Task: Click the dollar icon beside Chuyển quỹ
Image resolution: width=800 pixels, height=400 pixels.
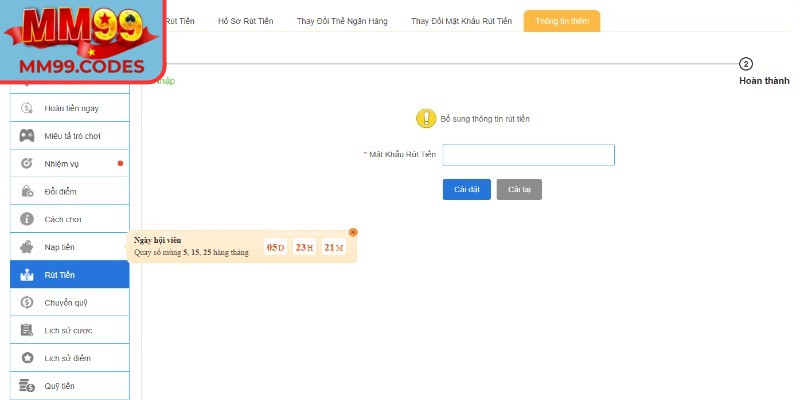Action: click(27, 302)
